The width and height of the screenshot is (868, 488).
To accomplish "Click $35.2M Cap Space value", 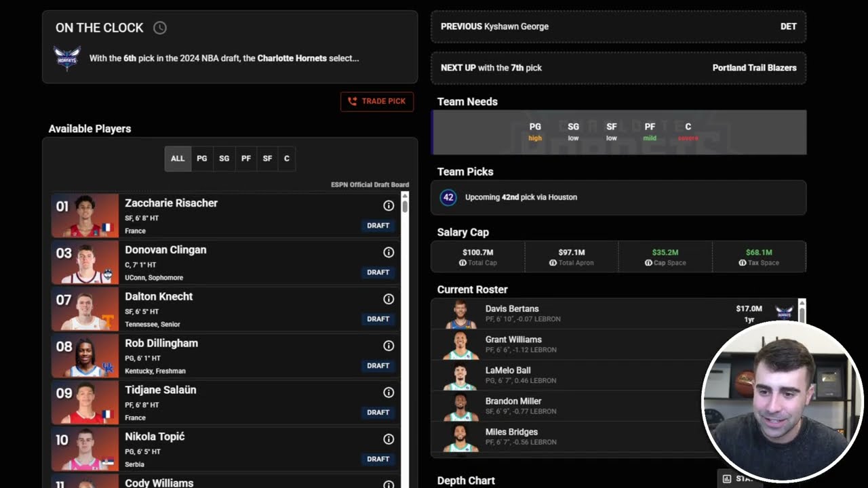I will (665, 252).
